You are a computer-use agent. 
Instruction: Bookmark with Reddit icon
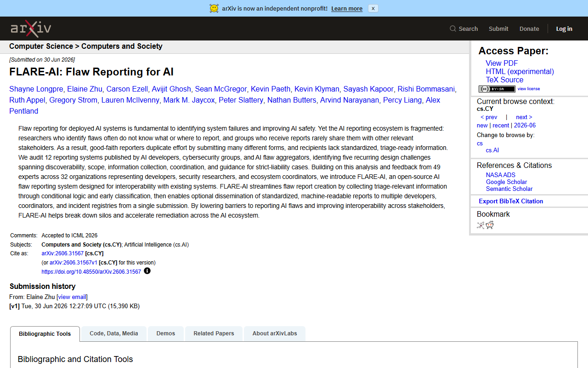(x=490, y=225)
